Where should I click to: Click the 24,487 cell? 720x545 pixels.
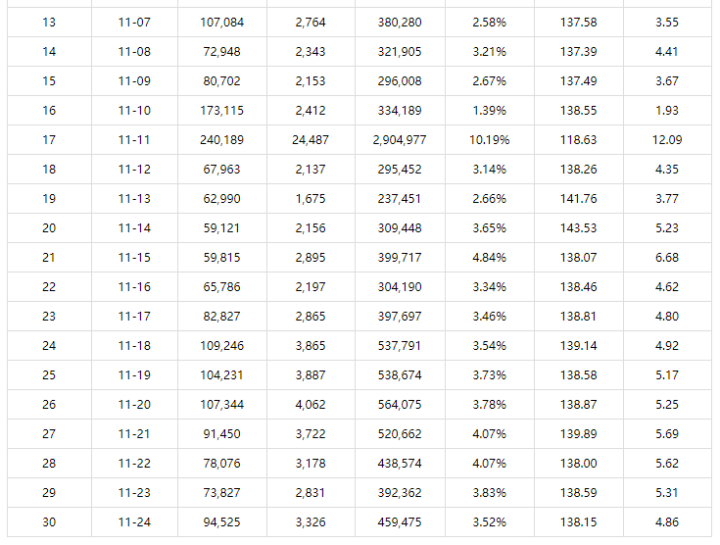click(x=310, y=140)
